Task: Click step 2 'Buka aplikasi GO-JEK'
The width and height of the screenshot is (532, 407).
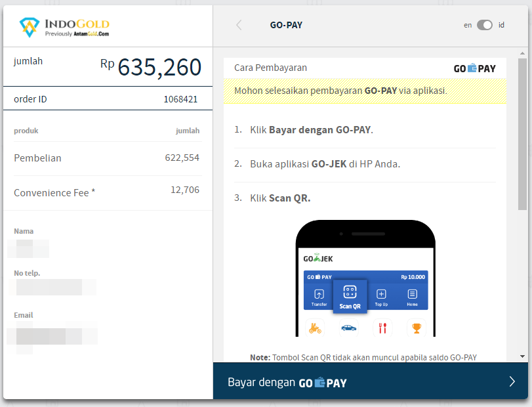Action: 325,164
